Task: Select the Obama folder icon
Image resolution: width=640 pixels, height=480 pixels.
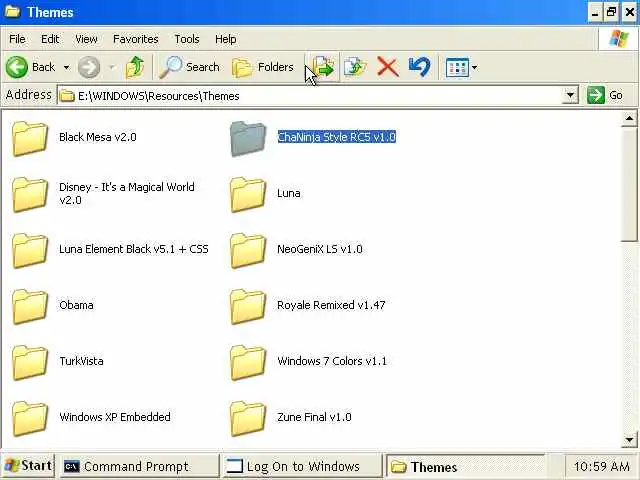Action: point(29,306)
